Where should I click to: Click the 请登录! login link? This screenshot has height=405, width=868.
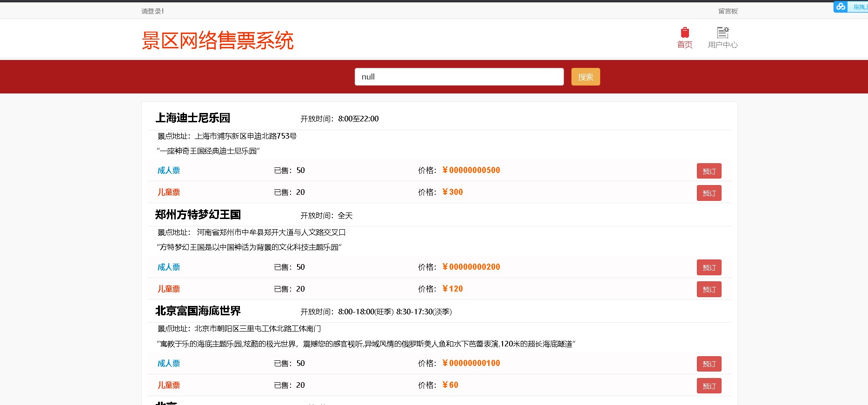pos(152,11)
